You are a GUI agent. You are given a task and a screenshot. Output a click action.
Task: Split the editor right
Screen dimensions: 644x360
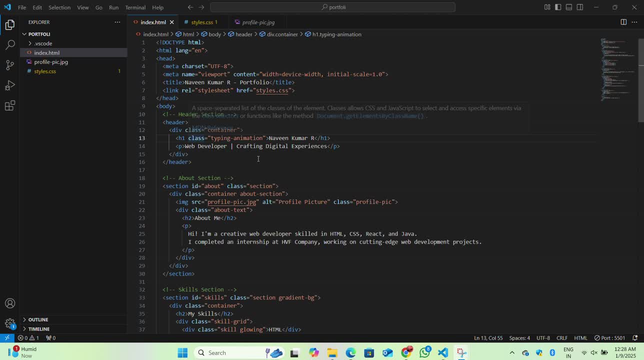[623, 22]
